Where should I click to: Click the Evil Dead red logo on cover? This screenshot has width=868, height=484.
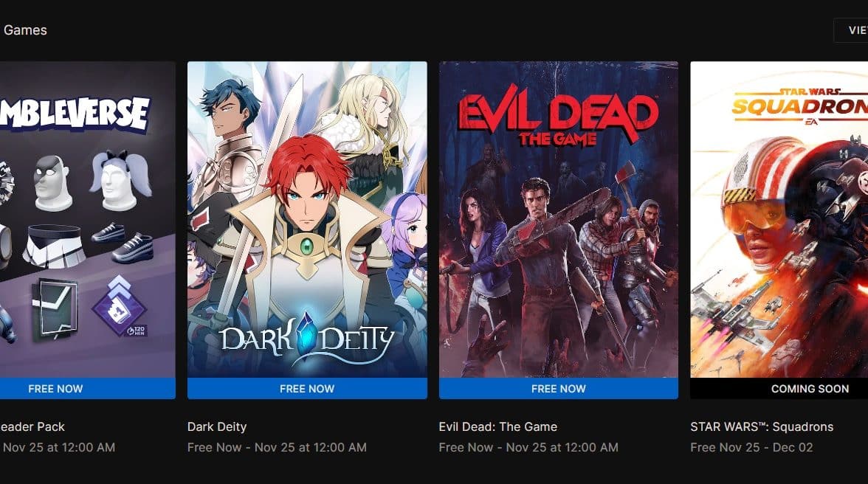tap(559, 116)
